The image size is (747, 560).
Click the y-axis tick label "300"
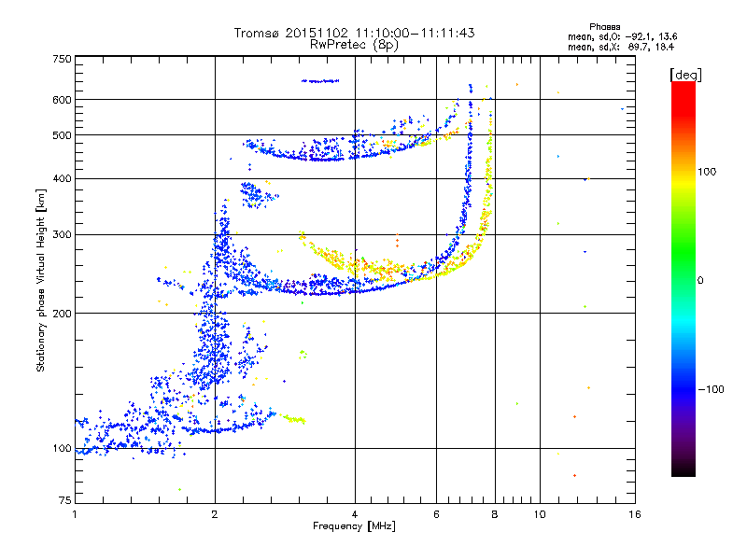tap(62, 234)
